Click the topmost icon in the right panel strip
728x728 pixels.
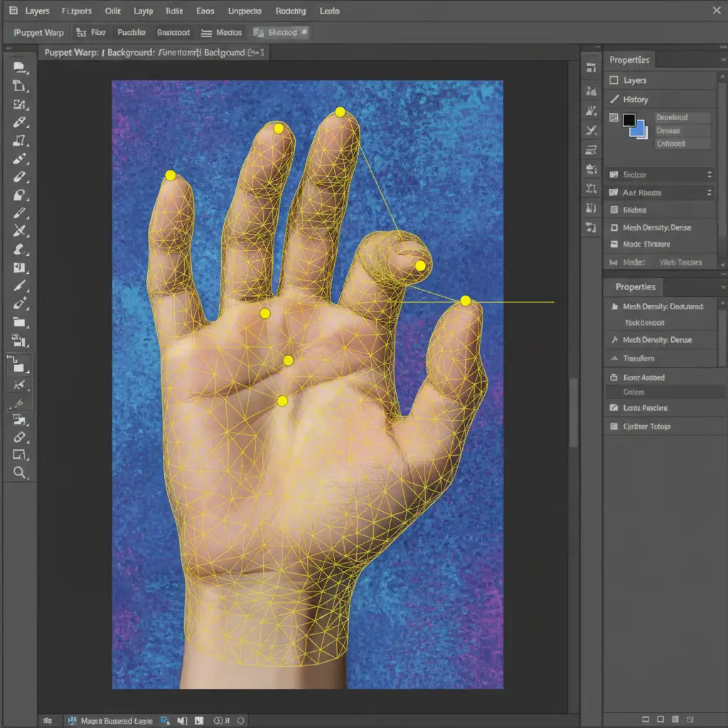click(x=591, y=68)
